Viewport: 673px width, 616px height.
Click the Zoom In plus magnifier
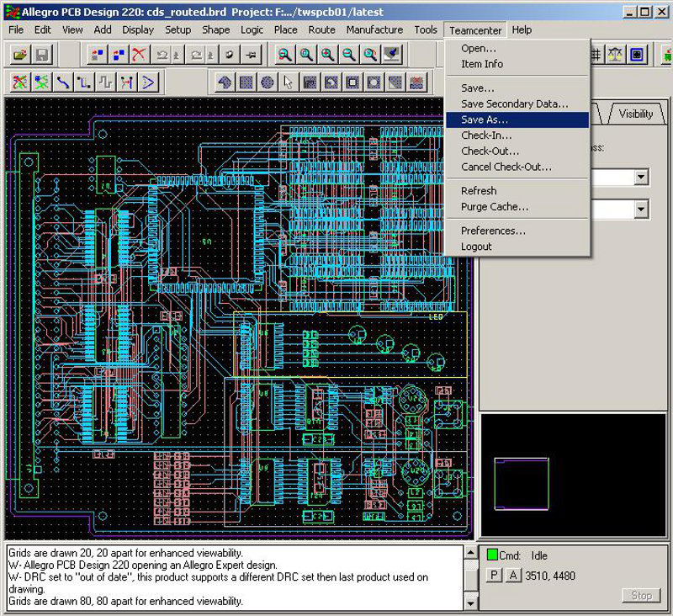pyautogui.click(x=327, y=55)
